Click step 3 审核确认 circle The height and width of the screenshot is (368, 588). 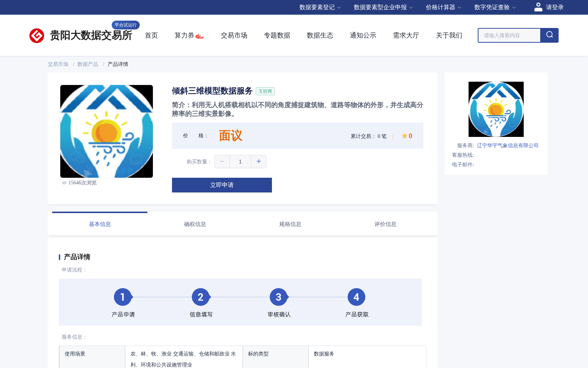click(x=279, y=297)
